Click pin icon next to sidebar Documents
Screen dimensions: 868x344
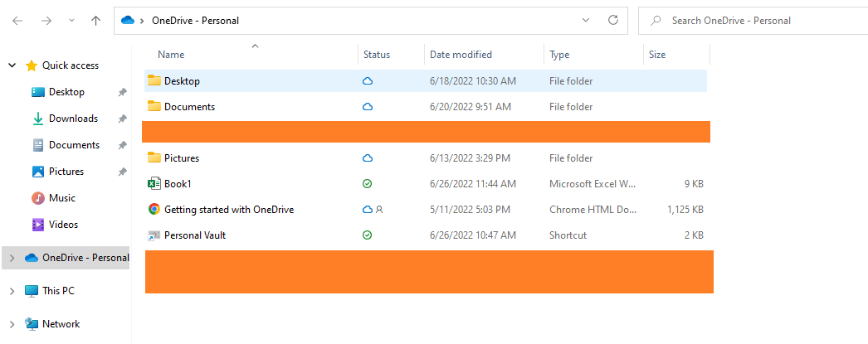tap(122, 145)
